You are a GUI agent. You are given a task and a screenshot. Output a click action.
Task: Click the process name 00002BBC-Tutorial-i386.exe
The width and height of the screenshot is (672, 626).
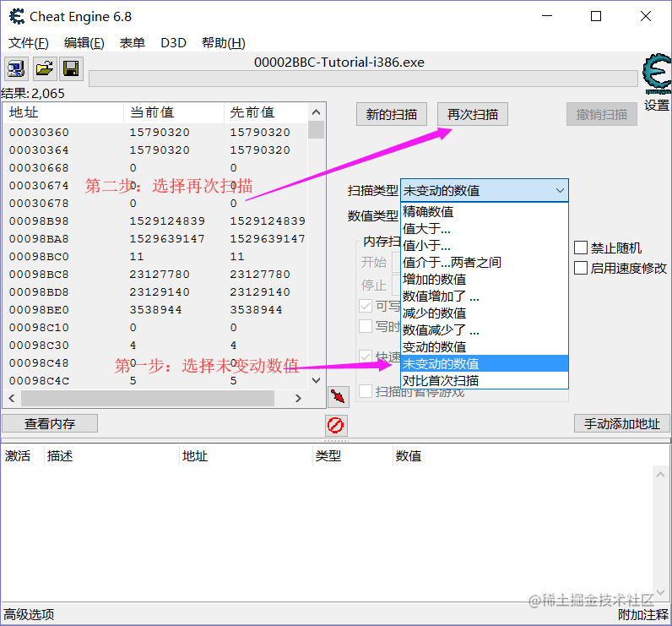[339, 63]
